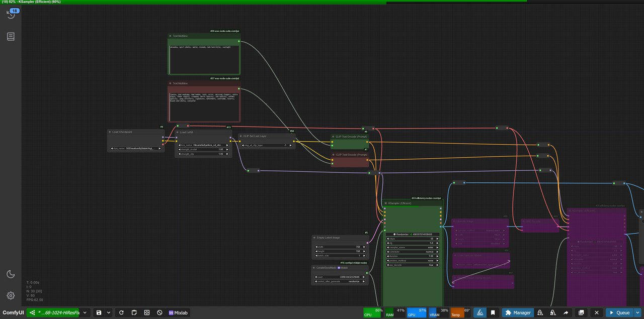Open the settings gear icon
Screen dimensions: 644x319
point(11,295)
